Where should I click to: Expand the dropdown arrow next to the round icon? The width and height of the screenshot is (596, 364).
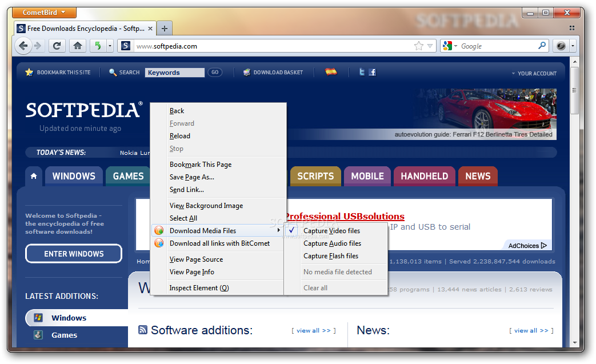click(573, 46)
